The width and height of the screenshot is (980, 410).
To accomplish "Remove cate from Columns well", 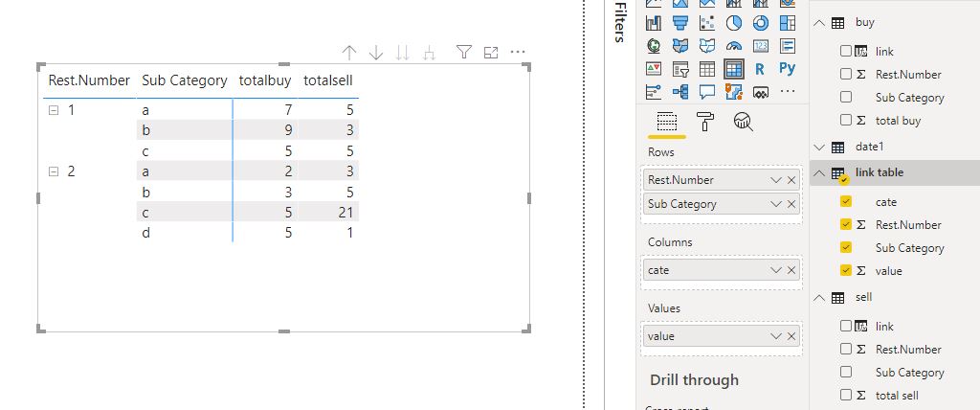I will pos(791,270).
